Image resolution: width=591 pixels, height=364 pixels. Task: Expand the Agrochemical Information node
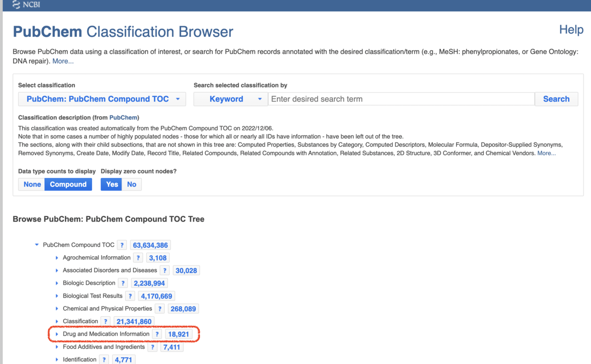(57, 258)
